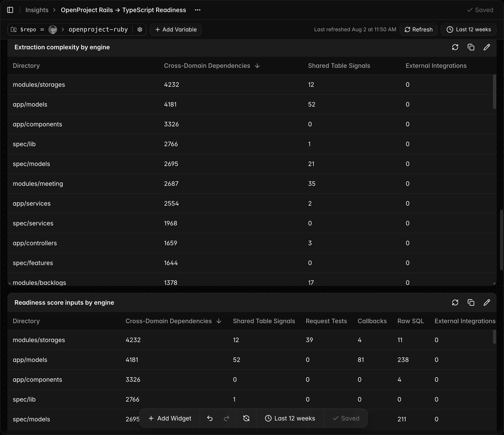Screen dimensions: 504x435
Task: Click the Refresh button in header
Action: (418, 29)
